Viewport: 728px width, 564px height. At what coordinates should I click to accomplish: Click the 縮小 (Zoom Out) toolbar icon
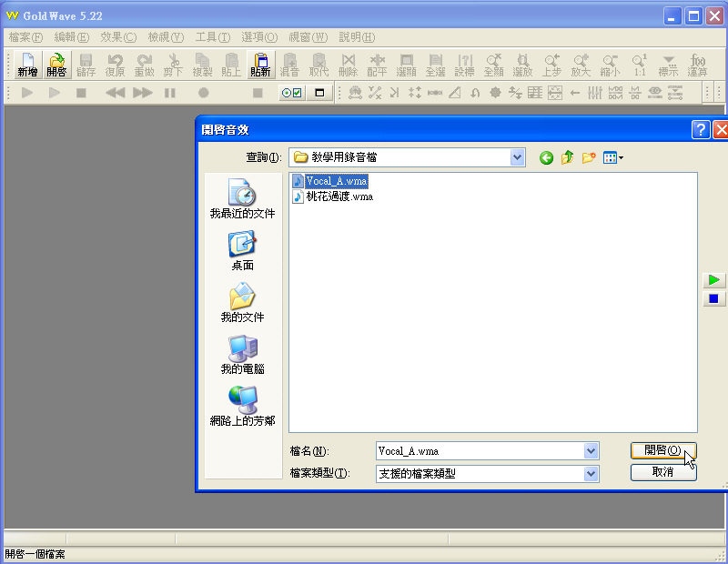(x=610, y=65)
